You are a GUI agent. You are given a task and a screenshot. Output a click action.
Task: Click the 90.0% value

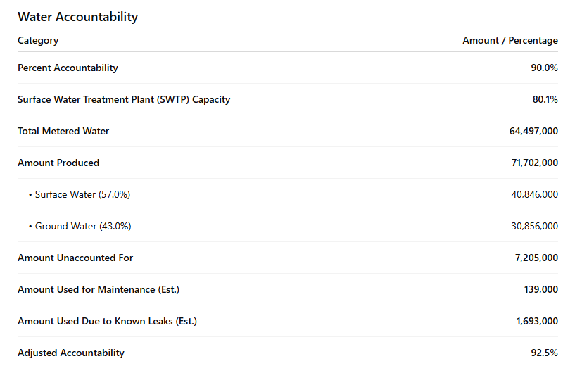[544, 68]
